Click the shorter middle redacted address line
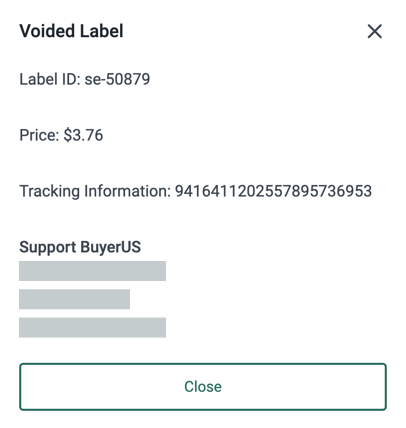Image resolution: width=406 pixels, height=428 pixels. click(74, 299)
